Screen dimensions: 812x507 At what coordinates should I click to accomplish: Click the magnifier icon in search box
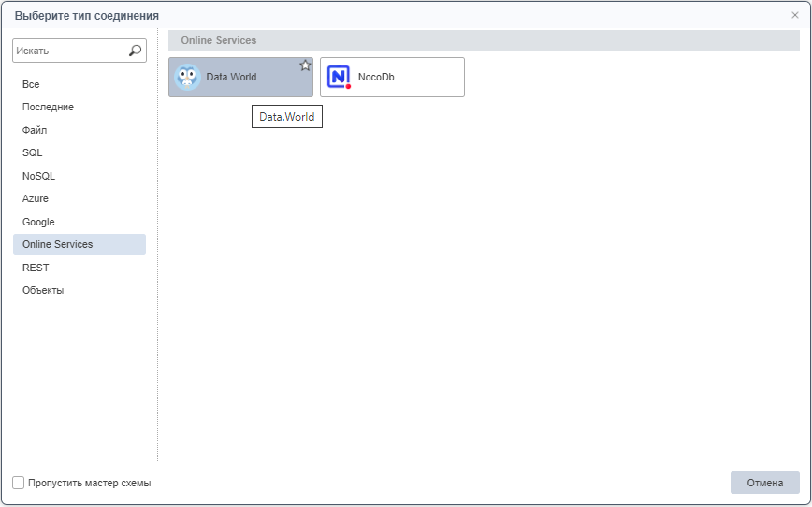tap(136, 51)
